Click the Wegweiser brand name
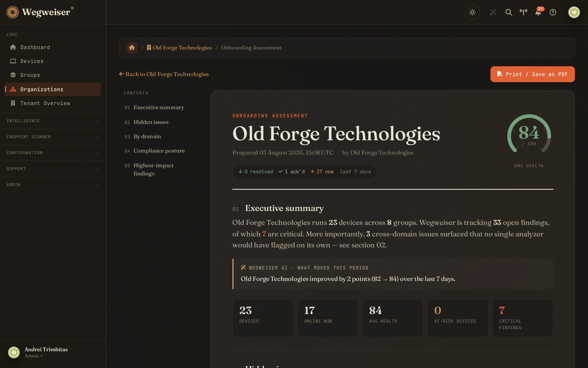588x368 pixels. click(x=46, y=12)
